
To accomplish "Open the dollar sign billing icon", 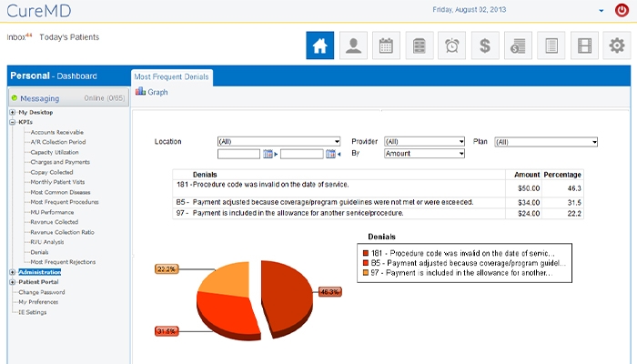I will [485, 45].
